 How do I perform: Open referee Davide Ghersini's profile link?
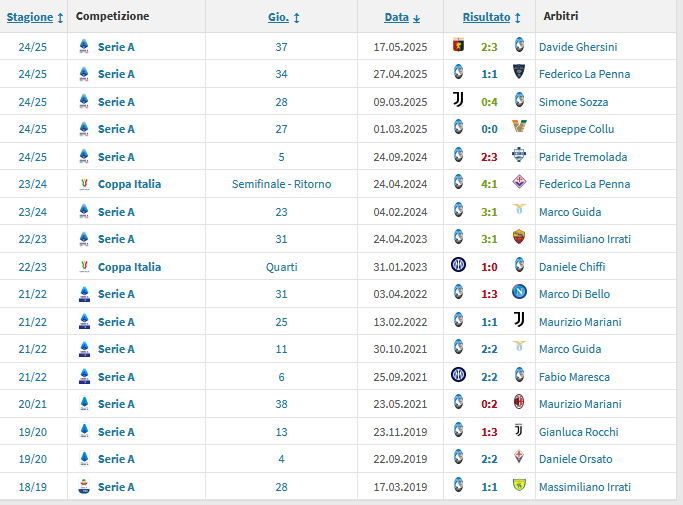pos(578,47)
